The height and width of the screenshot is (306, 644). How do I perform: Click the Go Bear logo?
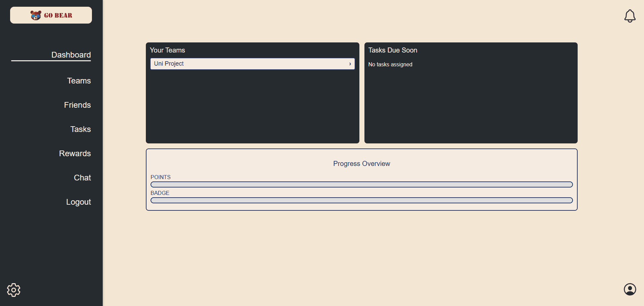tap(51, 15)
